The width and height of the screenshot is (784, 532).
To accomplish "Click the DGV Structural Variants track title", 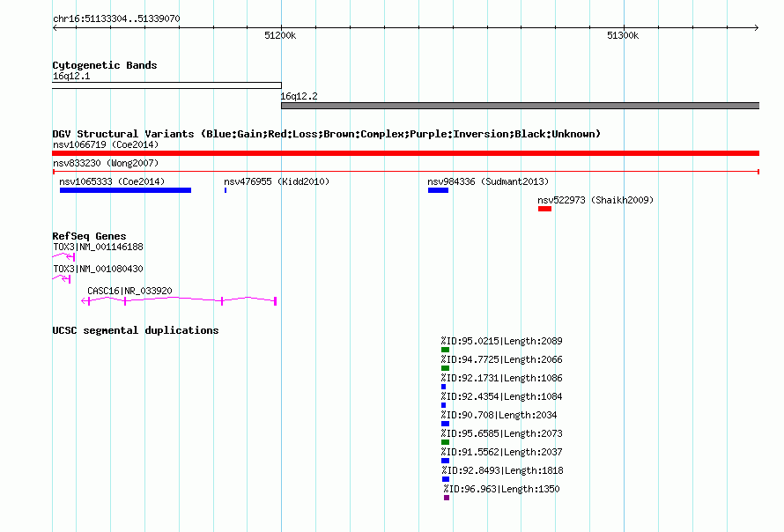I will point(326,134).
